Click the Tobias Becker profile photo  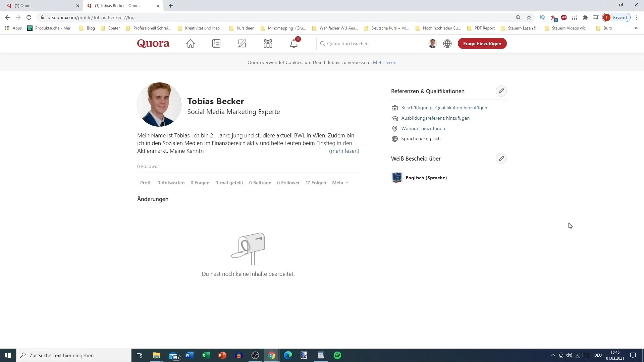159,105
